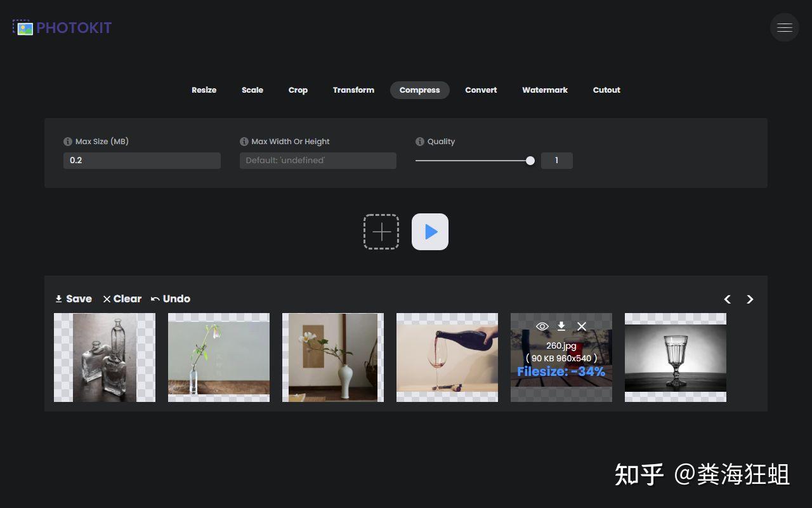Clear the image list
This screenshot has width=812, height=508.
coord(122,299)
